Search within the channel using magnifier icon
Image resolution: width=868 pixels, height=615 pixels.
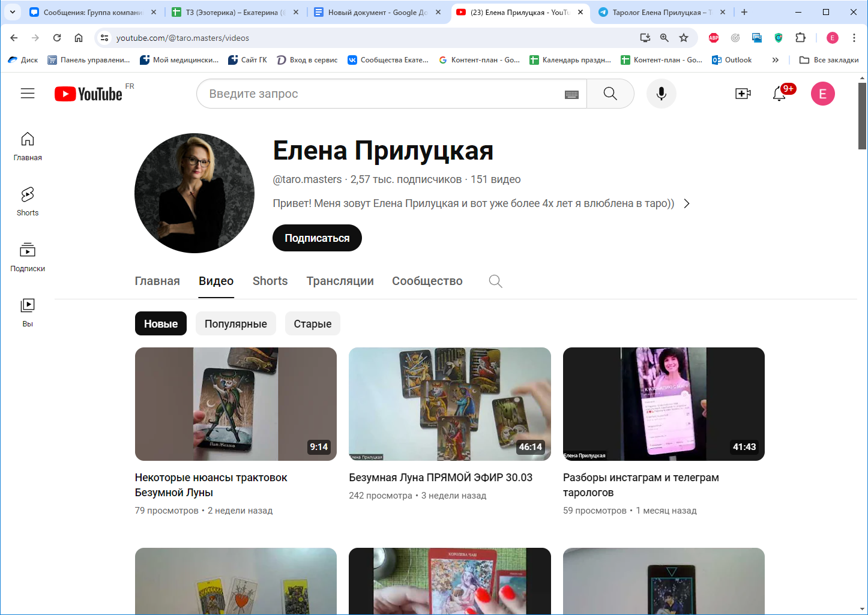pyautogui.click(x=495, y=281)
